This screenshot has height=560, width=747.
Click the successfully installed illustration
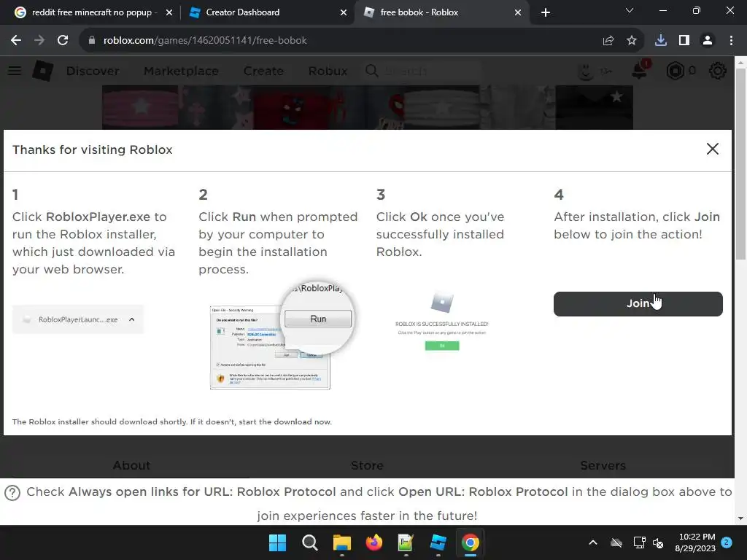pos(441,322)
